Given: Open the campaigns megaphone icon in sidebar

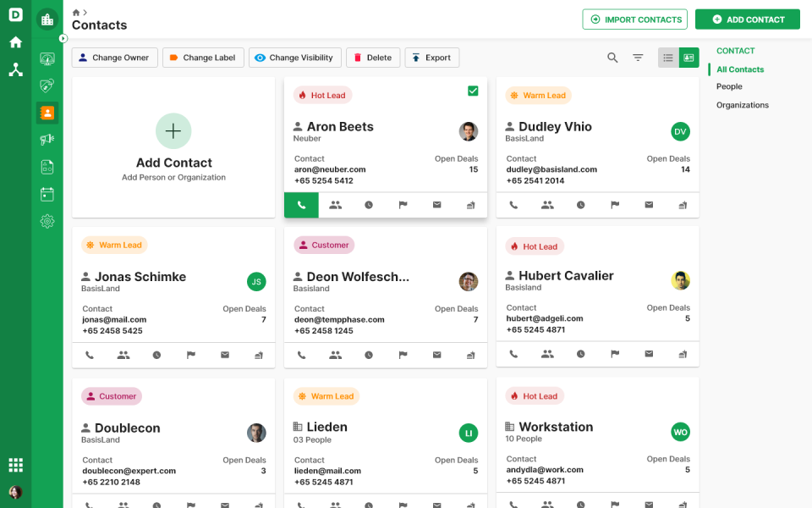Looking at the screenshot, I should (47, 140).
